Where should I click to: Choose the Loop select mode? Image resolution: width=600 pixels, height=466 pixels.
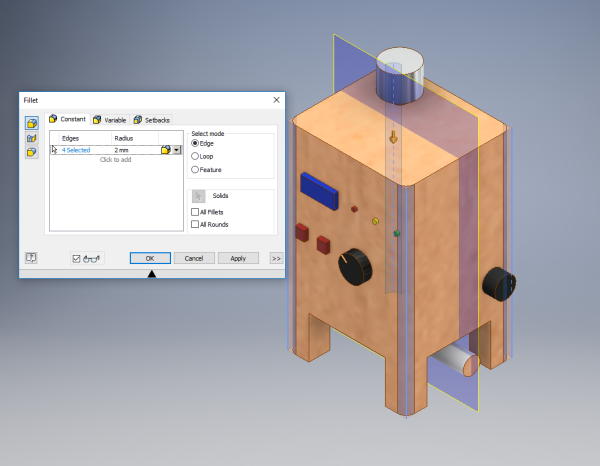coord(195,156)
